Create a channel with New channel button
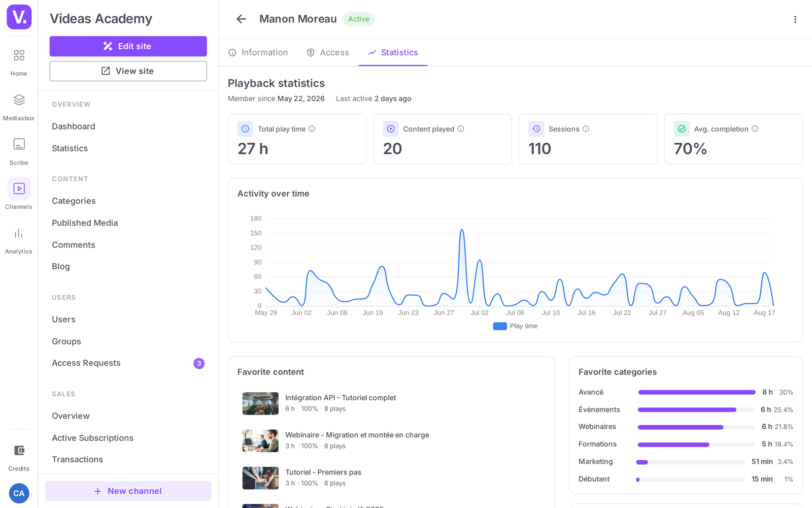The height and width of the screenshot is (508, 812). [128, 491]
